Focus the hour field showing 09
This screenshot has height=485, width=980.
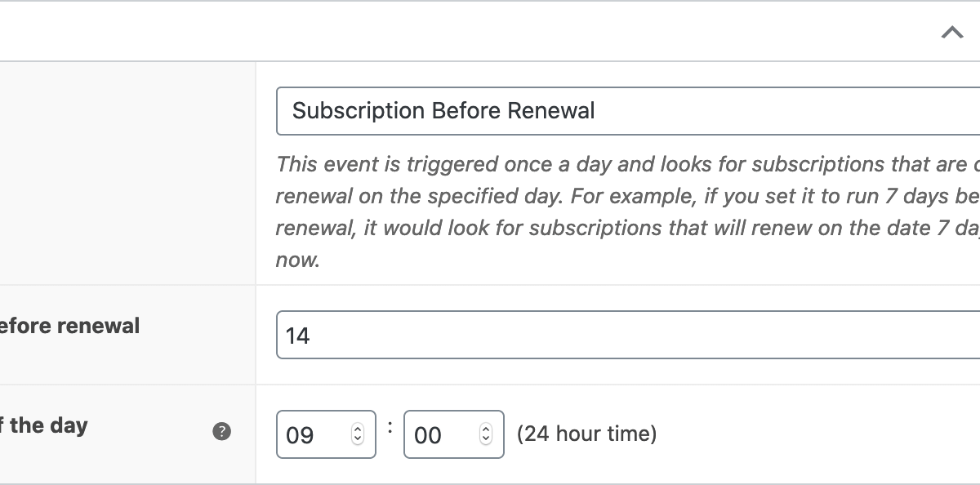click(314, 434)
